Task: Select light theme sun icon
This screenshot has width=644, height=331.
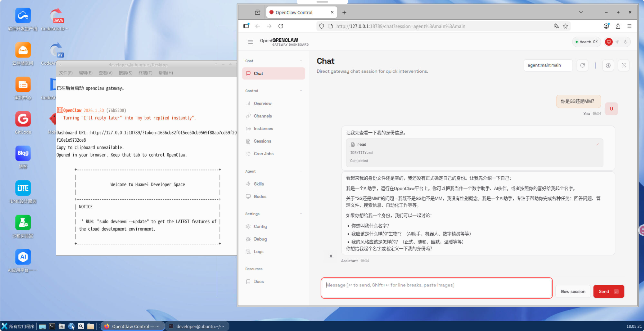Action: [x=617, y=42]
